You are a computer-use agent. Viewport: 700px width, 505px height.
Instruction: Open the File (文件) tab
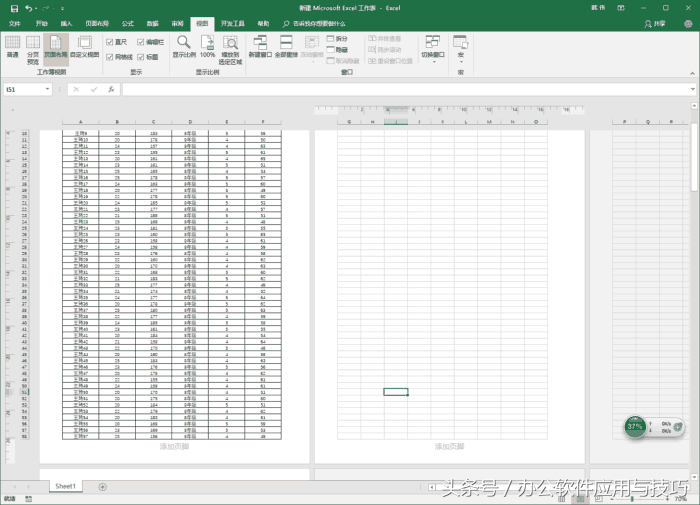[x=15, y=24]
